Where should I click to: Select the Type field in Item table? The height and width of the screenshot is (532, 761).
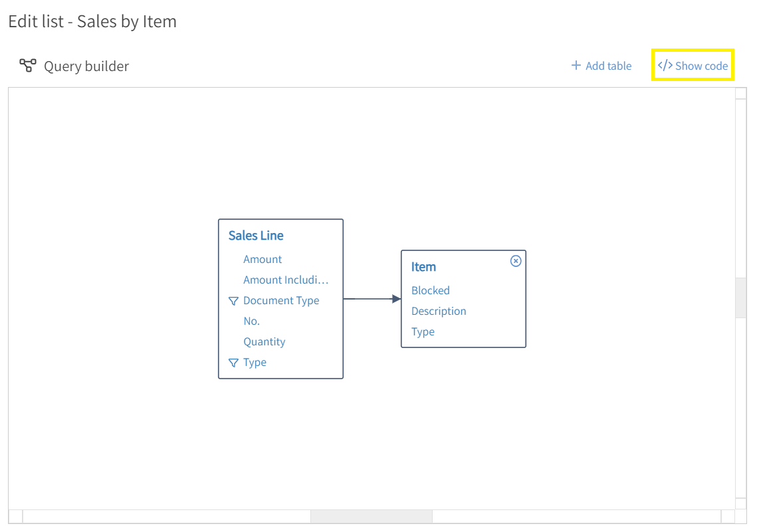pyautogui.click(x=423, y=332)
